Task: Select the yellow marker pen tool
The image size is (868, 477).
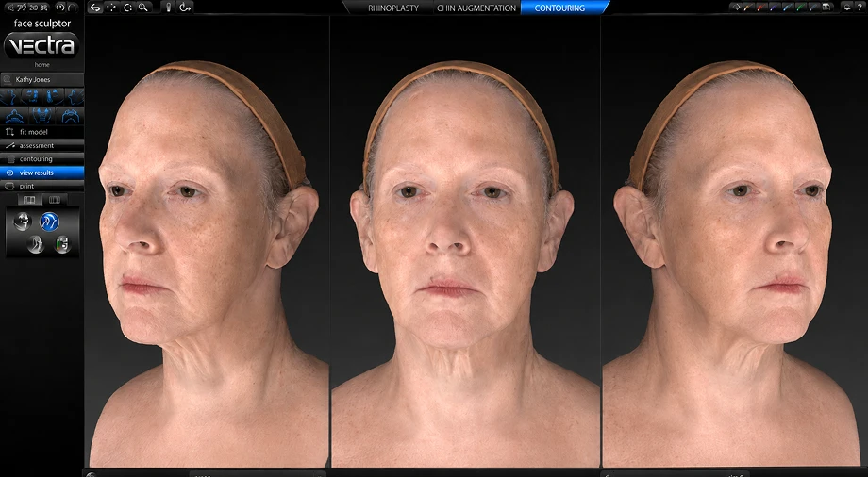Action: point(748,8)
